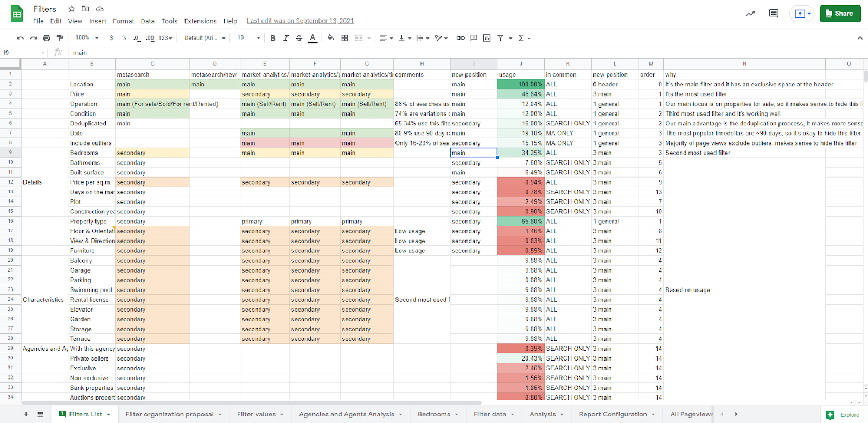Image resolution: width=868 pixels, height=423 pixels.
Task: Open the fill color picker
Action: click(330, 38)
